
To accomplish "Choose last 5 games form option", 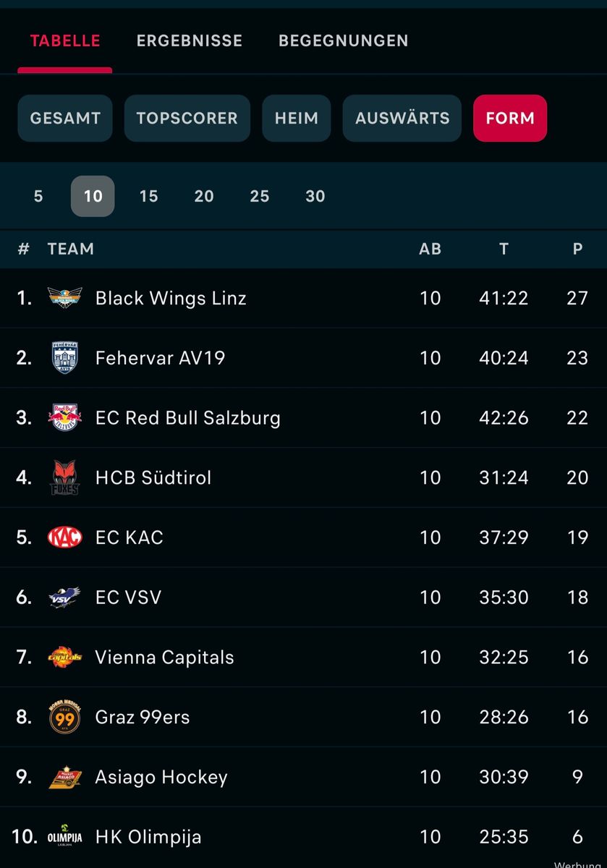I will [x=38, y=196].
